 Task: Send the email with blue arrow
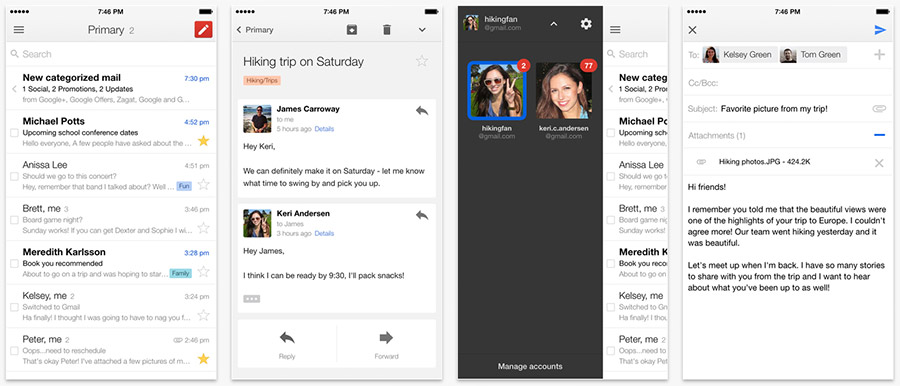click(x=880, y=30)
